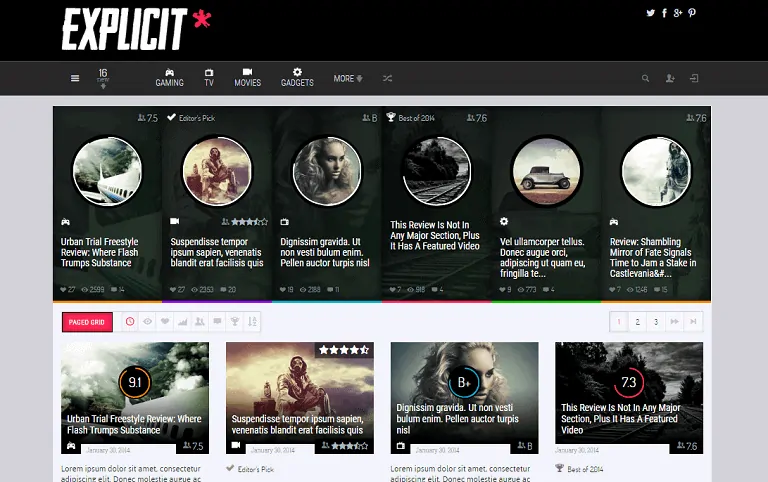Click the heart likes icon on Urban Trial slide

pos(63,289)
